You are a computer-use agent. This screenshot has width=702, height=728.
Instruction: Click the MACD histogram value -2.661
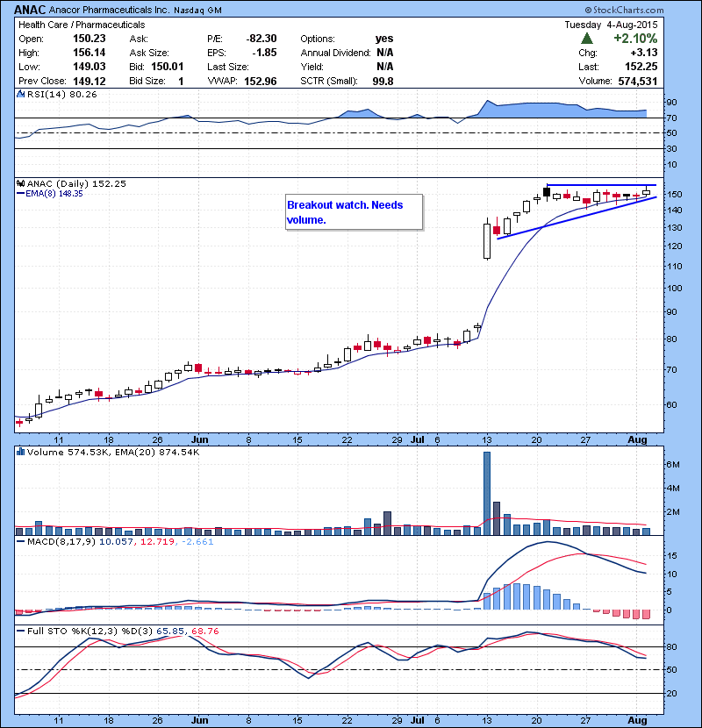(197, 541)
